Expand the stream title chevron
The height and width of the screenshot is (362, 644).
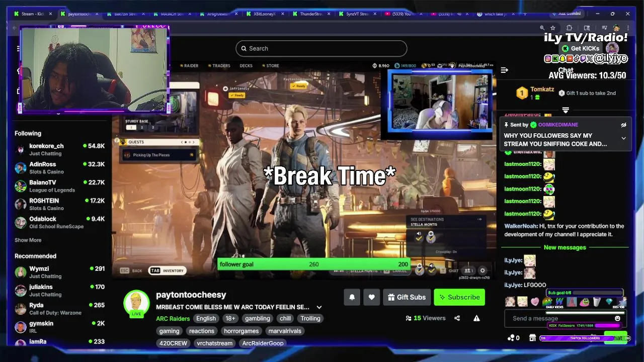tap(319, 307)
